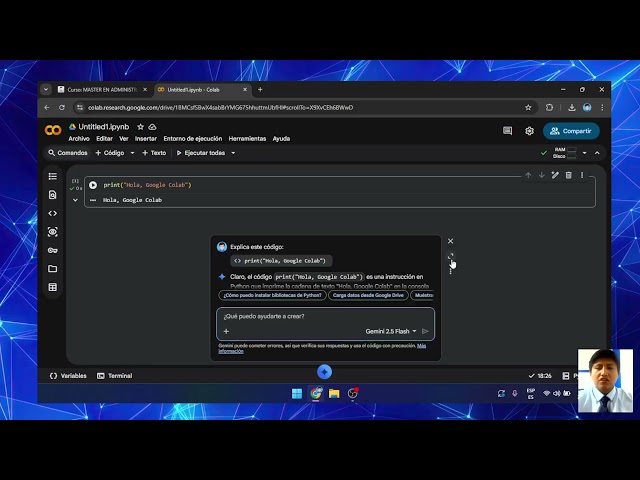The image size is (640, 480).
Task: Open the Files folder icon in sidebar
Action: click(x=53, y=269)
